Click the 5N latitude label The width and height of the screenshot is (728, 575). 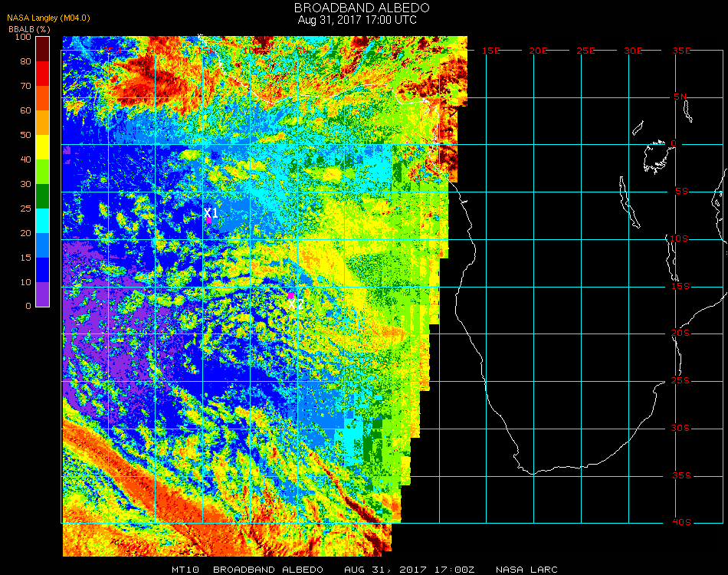[x=680, y=97]
